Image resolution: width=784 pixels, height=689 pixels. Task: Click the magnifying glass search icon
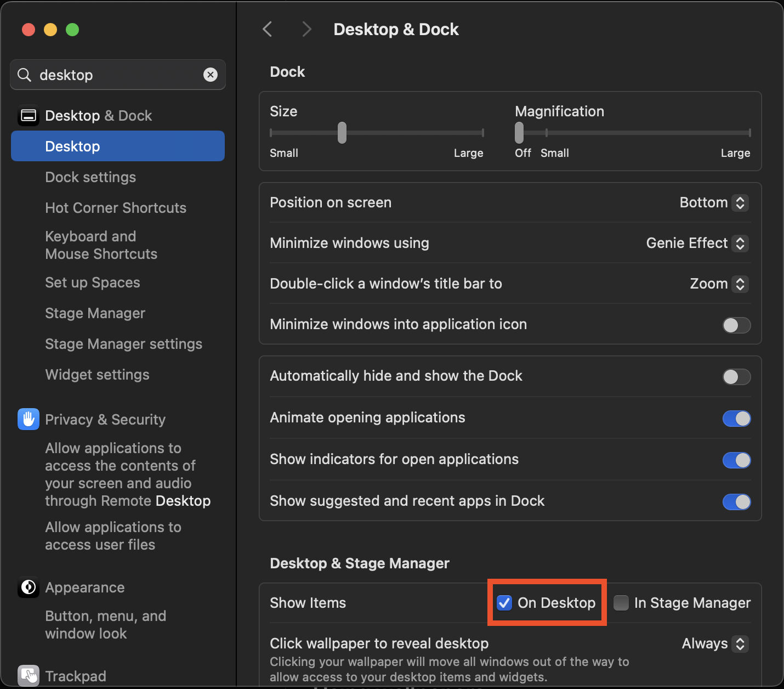click(x=24, y=75)
